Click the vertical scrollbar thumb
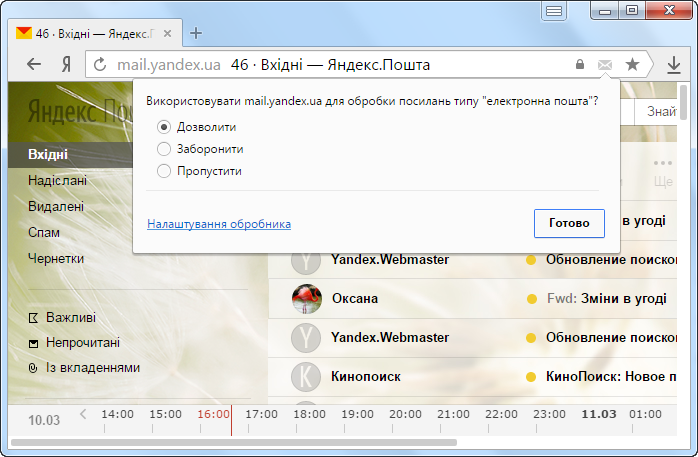 tap(683, 101)
